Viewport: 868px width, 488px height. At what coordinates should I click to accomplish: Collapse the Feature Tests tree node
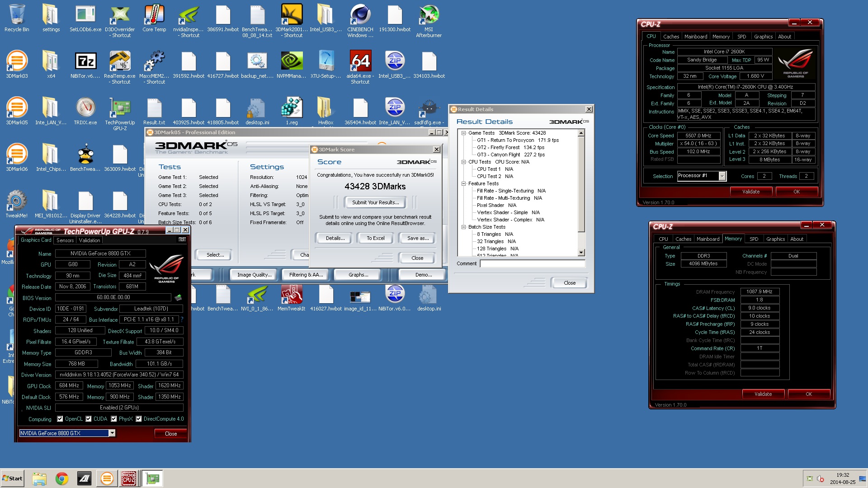[x=463, y=183]
